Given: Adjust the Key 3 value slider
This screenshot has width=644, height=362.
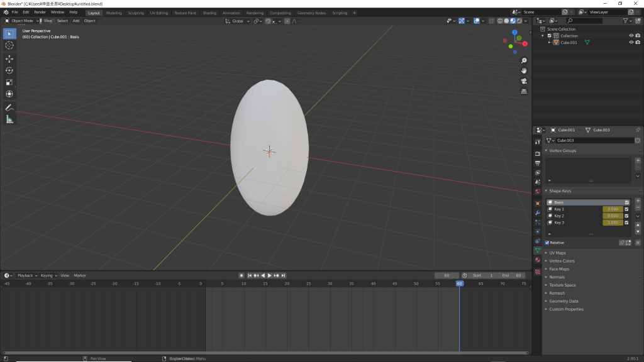Looking at the screenshot, I should 614,222.
